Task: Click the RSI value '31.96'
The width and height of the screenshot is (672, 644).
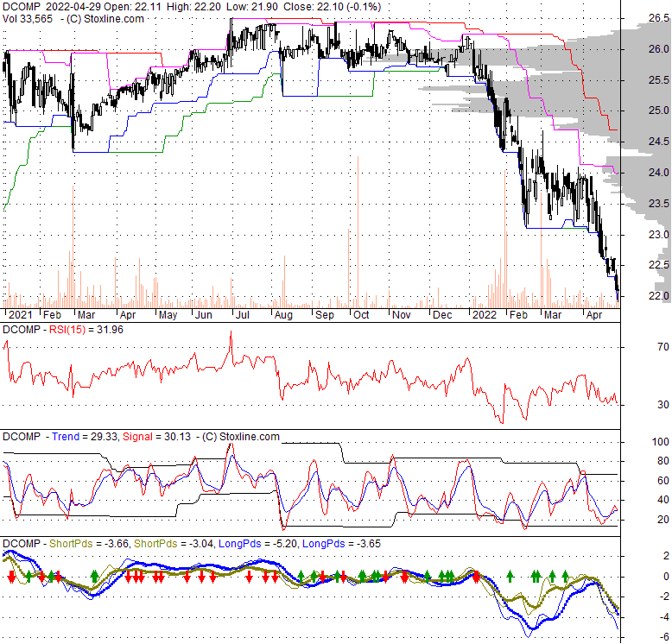Action: [x=111, y=330]
